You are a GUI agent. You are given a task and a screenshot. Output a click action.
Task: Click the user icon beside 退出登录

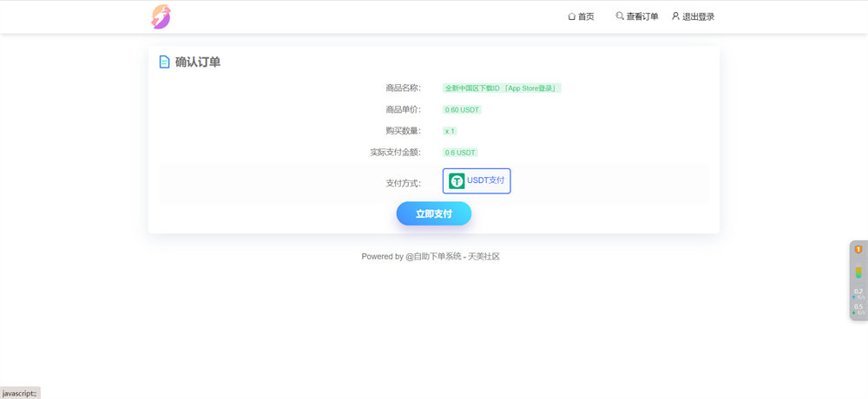pyautogui.click(x=676, y=16)
